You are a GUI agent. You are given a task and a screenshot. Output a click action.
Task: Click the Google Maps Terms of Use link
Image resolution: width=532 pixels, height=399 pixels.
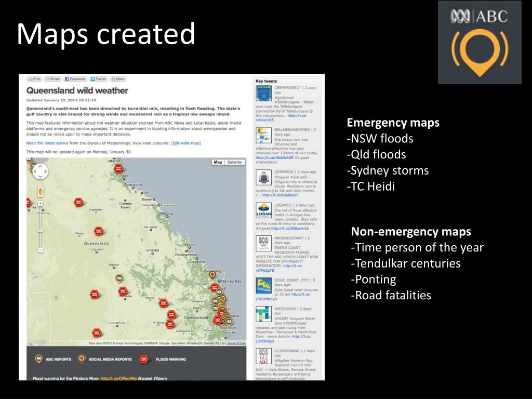pyautogui.click(x=236, y=343)
